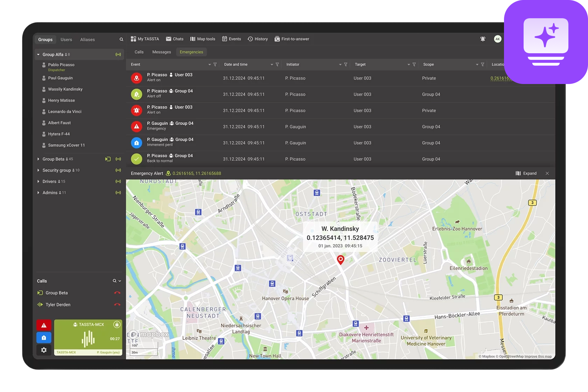
Task: Click emergency alert coordinates 0.2616165
Action: click(x=197, y=173)
